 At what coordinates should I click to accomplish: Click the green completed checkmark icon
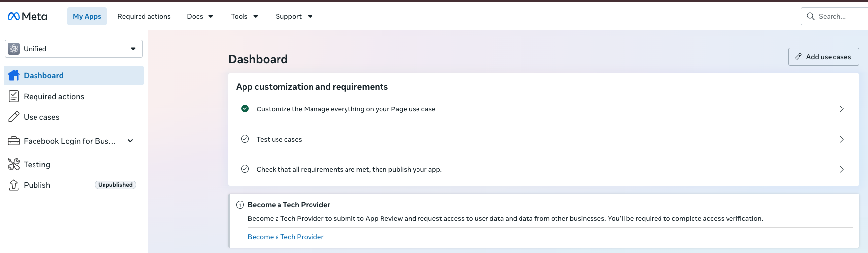tap(245, 108)
